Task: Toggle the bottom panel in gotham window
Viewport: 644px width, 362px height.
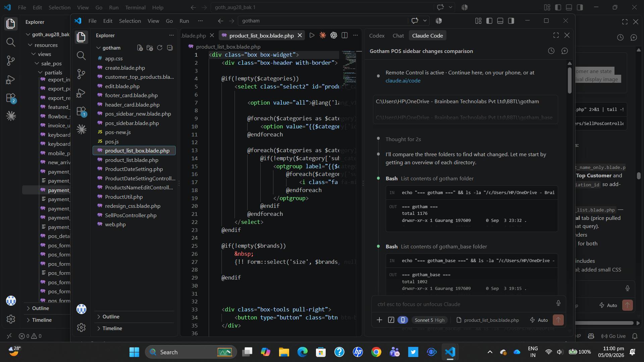Action: pos(500,21)
